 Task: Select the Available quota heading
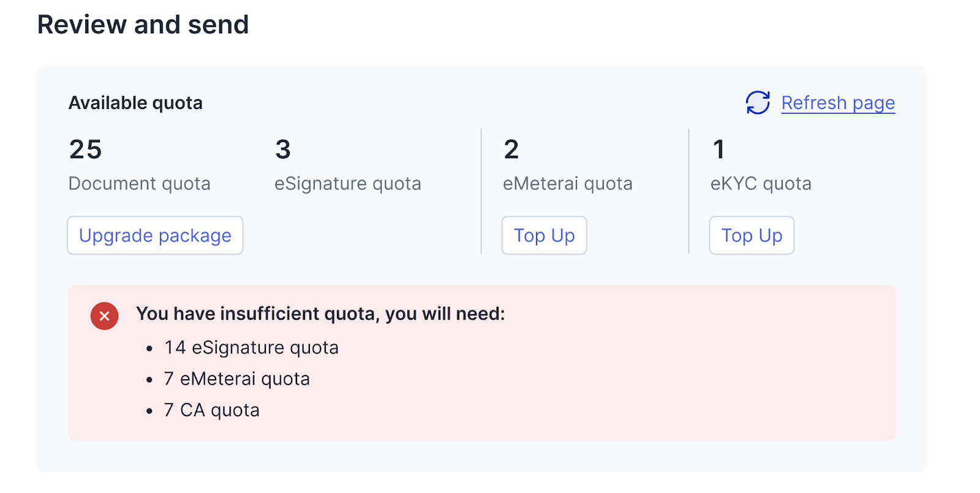[x=135, y=103]
